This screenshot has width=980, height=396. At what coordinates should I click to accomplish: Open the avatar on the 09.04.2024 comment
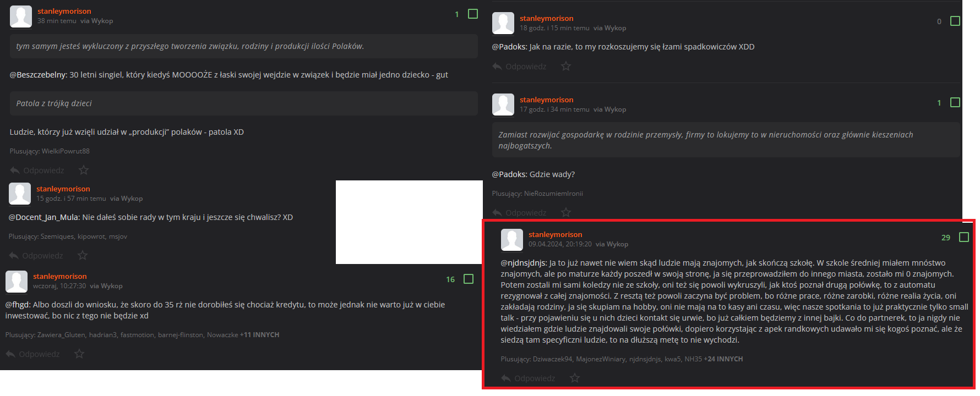pos(512,240)
